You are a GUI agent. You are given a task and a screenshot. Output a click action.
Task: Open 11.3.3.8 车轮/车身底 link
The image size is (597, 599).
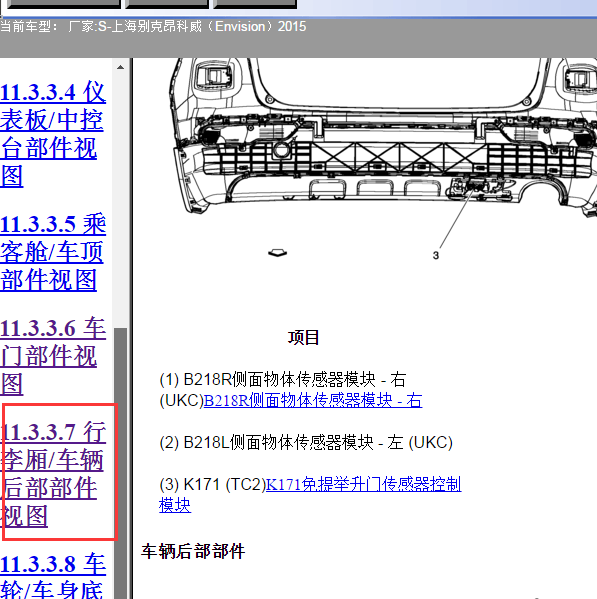click(x=52, y=576)
